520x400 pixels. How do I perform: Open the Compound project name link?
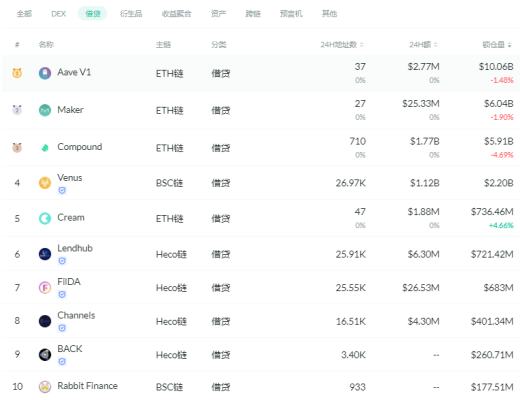[x=80, y=147]
